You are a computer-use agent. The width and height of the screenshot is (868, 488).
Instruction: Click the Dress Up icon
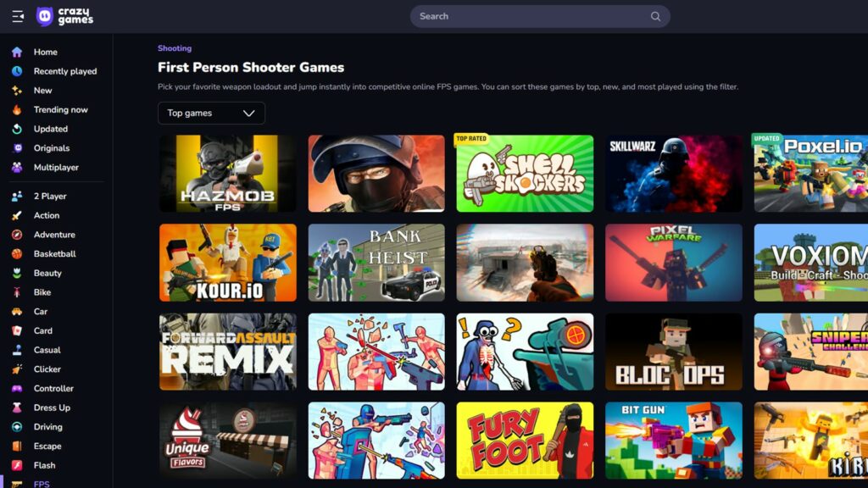coord(17,408)
